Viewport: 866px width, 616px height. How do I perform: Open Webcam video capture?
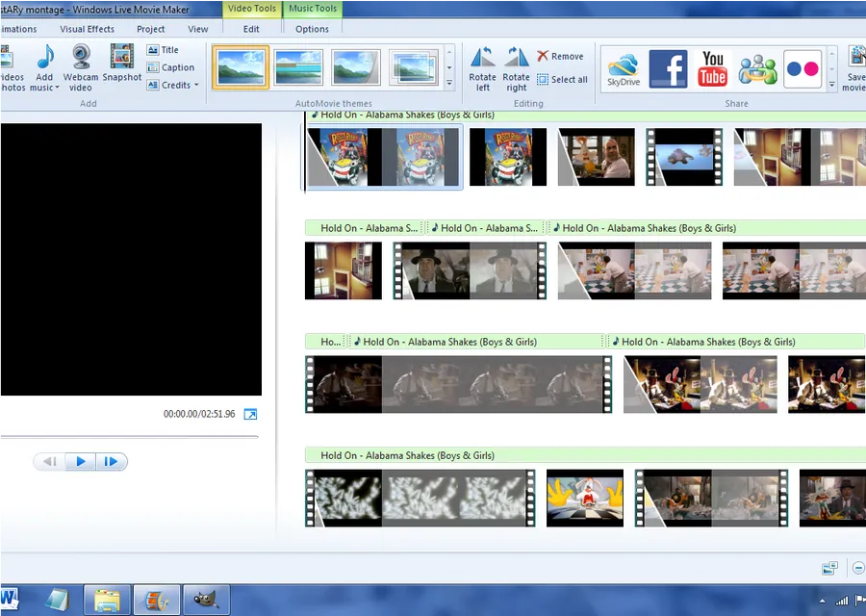point(81,68)
